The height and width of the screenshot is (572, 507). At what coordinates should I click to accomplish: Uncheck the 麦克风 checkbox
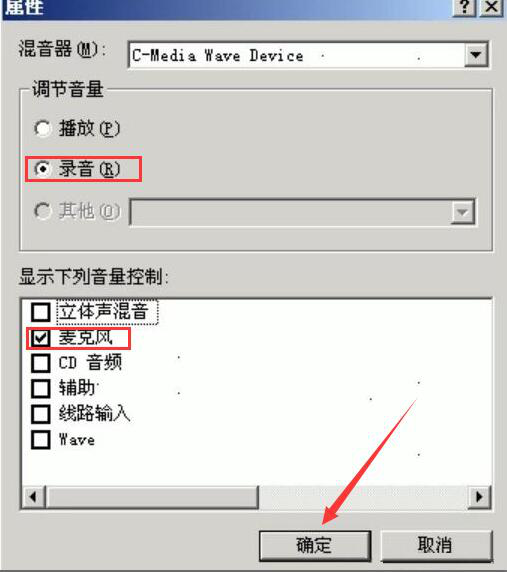40,338
